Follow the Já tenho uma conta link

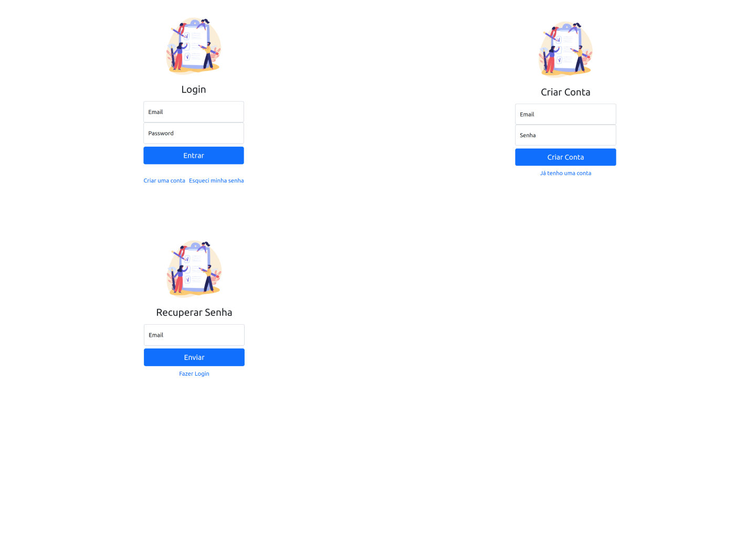565,173
